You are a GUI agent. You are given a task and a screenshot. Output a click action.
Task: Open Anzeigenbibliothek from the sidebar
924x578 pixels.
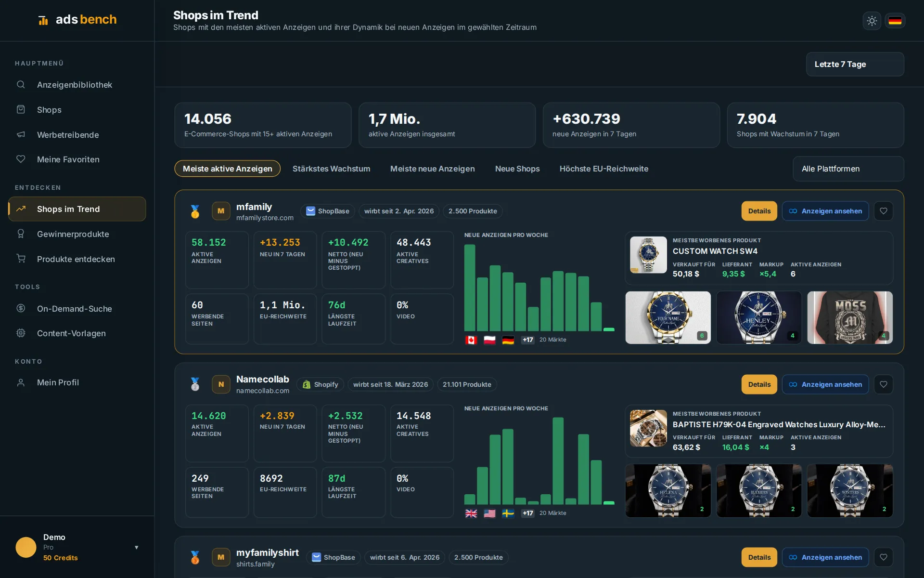(77, 85)
